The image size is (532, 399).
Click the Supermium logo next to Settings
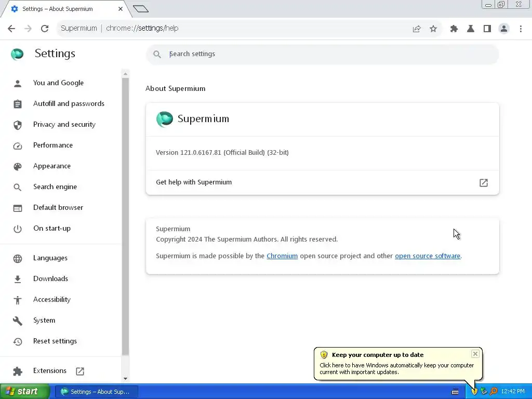click(17, 54)
